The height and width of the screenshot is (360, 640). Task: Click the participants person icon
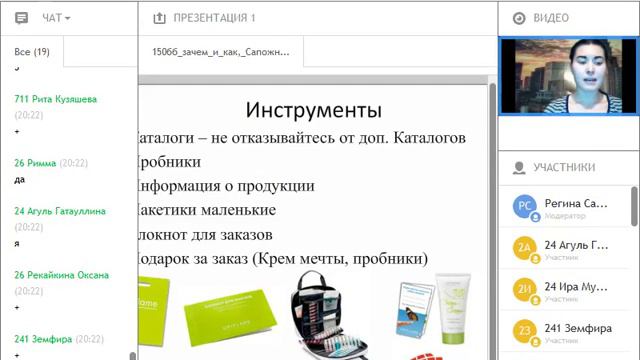click(x=519, y=168)
